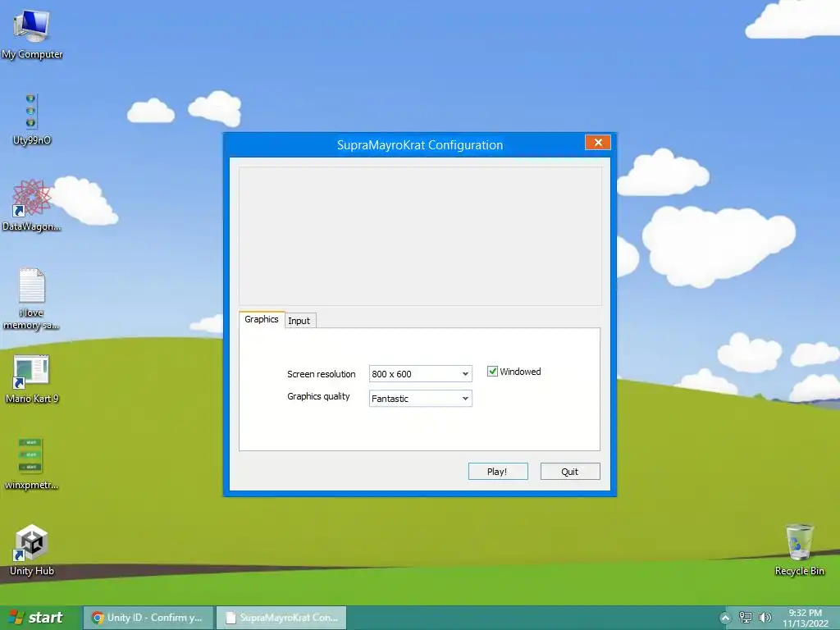Open the network tray icon

745,618
